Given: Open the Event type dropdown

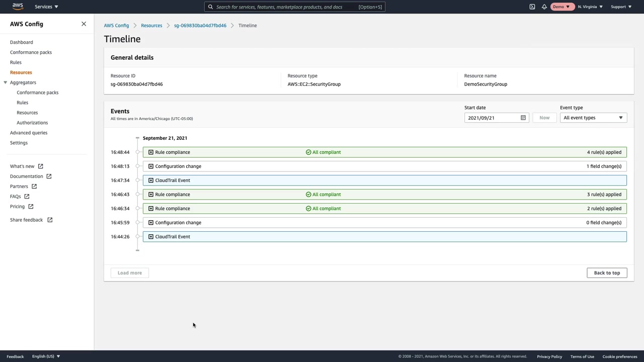Looking at the screenshot, I should 593,118.
